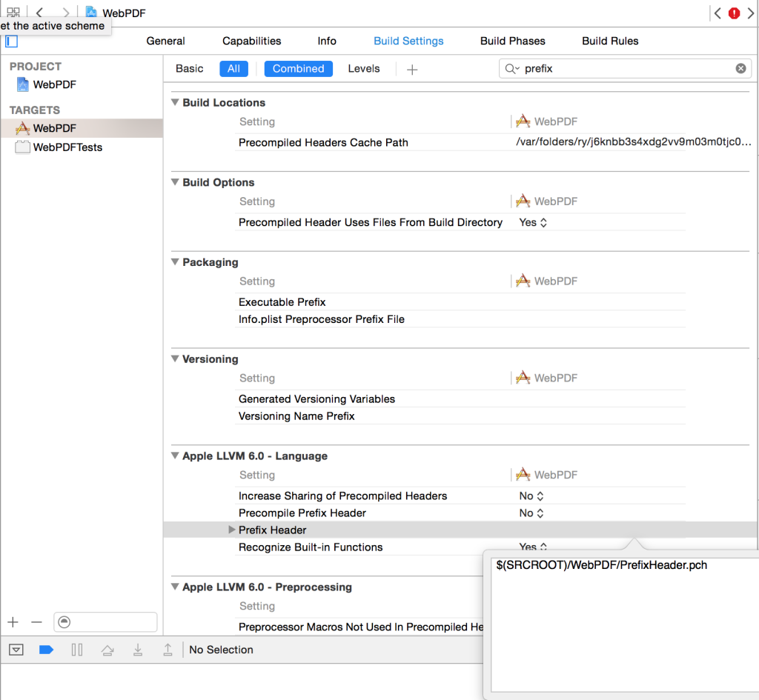Collapse the Build Locations section
This screenshot has width=759, height=700.
175,102
